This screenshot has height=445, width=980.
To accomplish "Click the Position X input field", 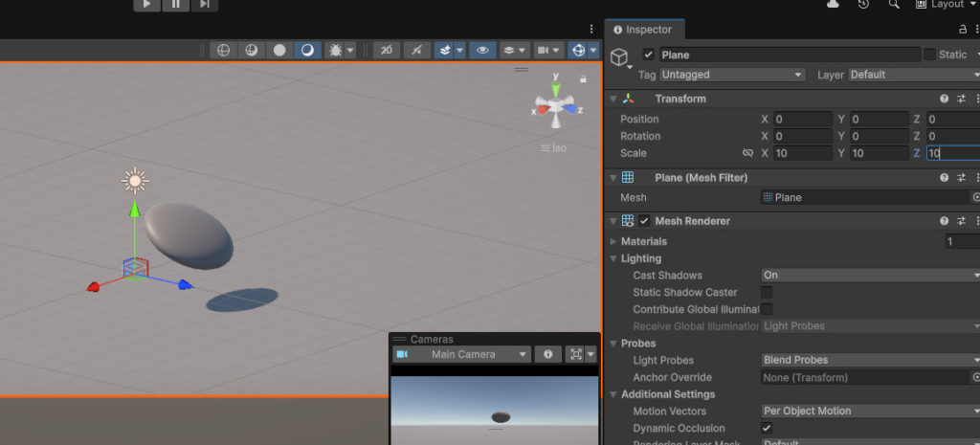I will click(803, 120).
